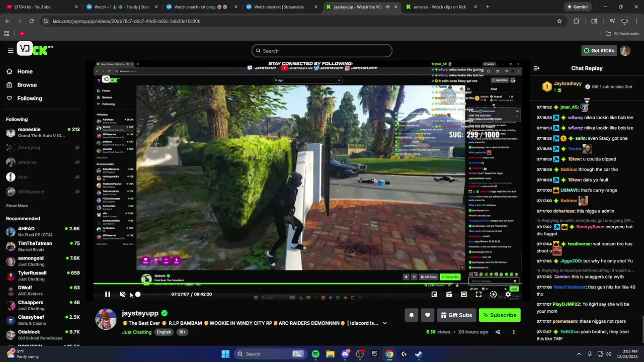Open File Explorer from the taskbar
This screenshot has width=644, height=362.
click(x=330, y=354)
